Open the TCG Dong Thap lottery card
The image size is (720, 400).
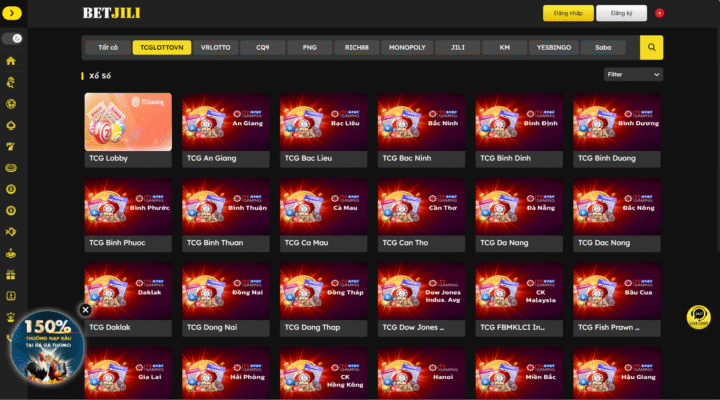pos(324,299)
